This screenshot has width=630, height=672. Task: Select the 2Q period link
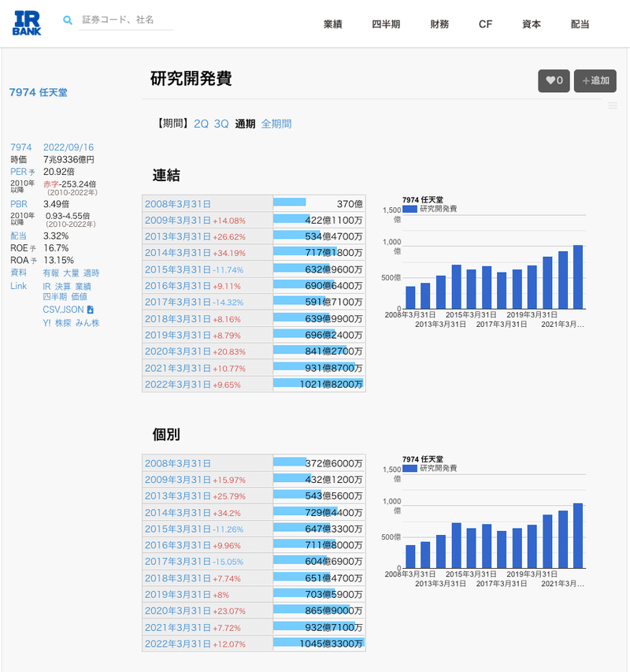pos(201,124)
